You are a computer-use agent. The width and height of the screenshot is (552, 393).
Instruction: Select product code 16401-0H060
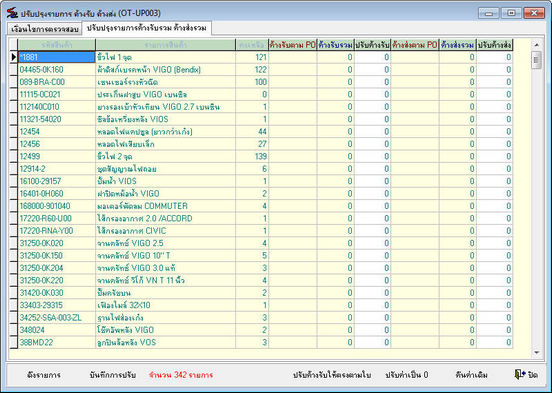click(x=57, y=194)
